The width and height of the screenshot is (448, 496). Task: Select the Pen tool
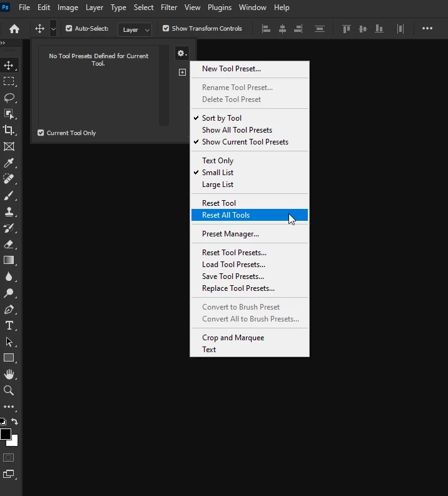9,310
